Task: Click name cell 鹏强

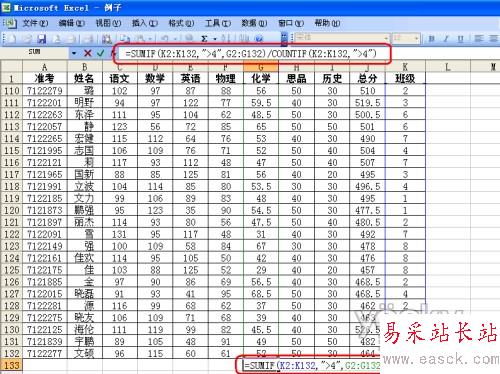Action: click(x=85, y=210)
